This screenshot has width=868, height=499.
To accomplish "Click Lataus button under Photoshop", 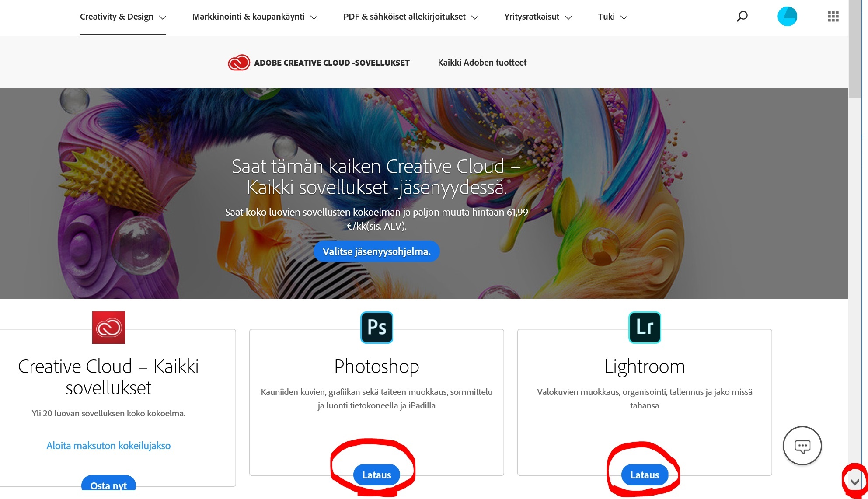I will pyautogui.click(x=376, y=475).
